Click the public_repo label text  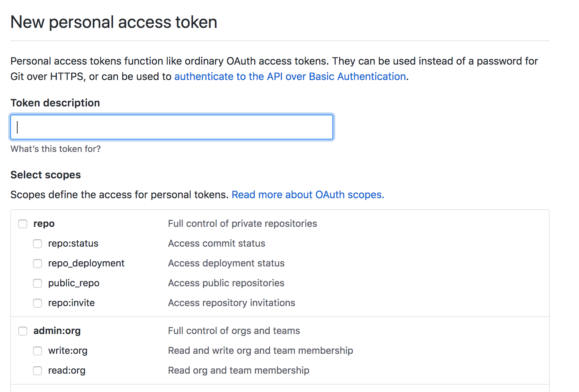coord(73,283)
